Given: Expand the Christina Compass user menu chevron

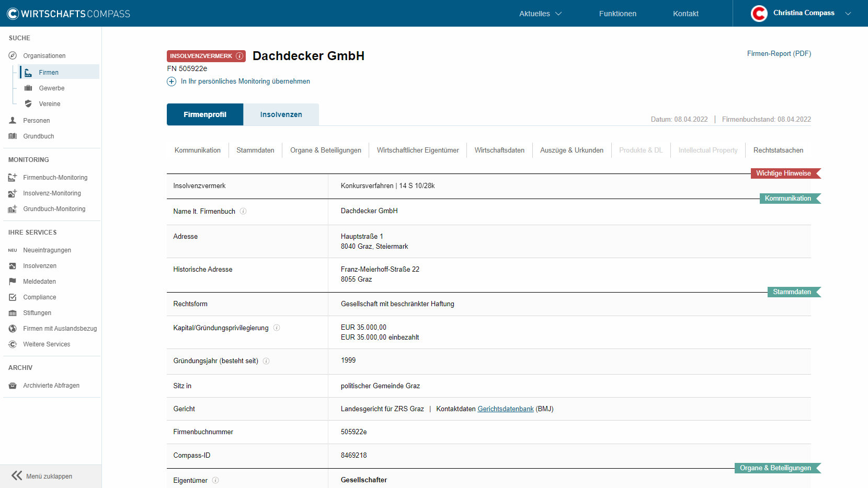Looking at the screenshot, I should pos(848,14).
